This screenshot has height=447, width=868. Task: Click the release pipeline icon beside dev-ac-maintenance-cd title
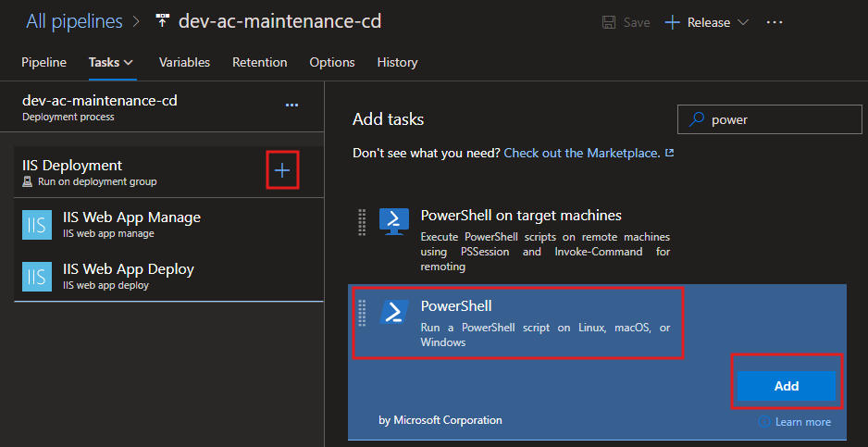(x=162, y=21)
